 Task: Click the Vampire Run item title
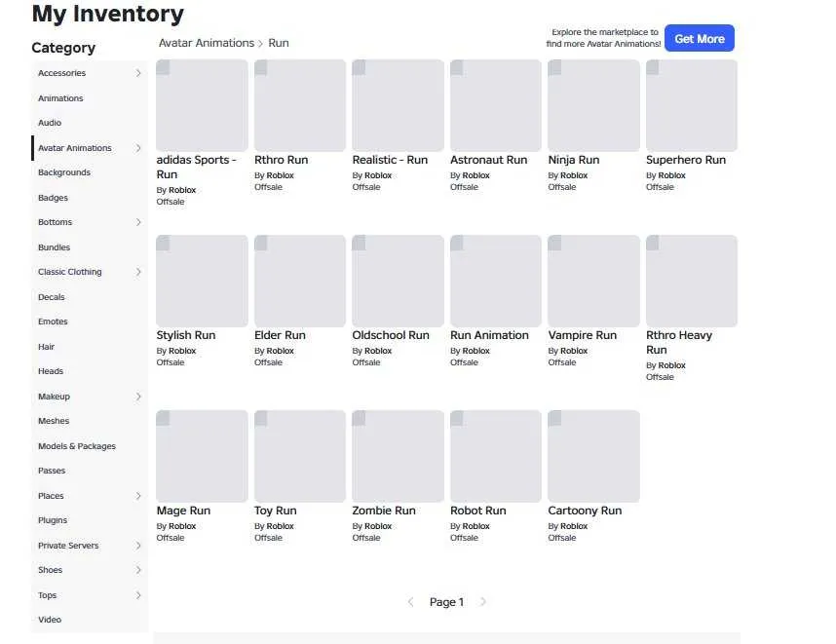point(583,335)
